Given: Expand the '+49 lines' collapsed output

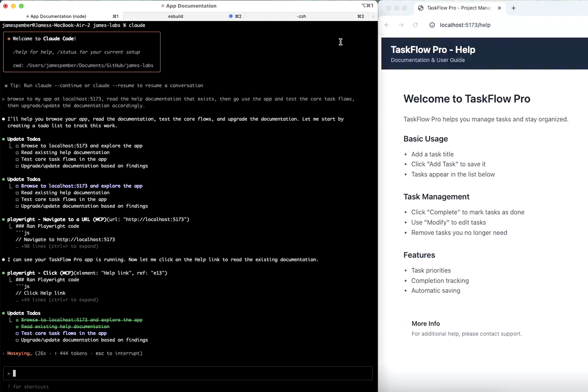Looking at the screenshot, I should (x=59, y=300).
